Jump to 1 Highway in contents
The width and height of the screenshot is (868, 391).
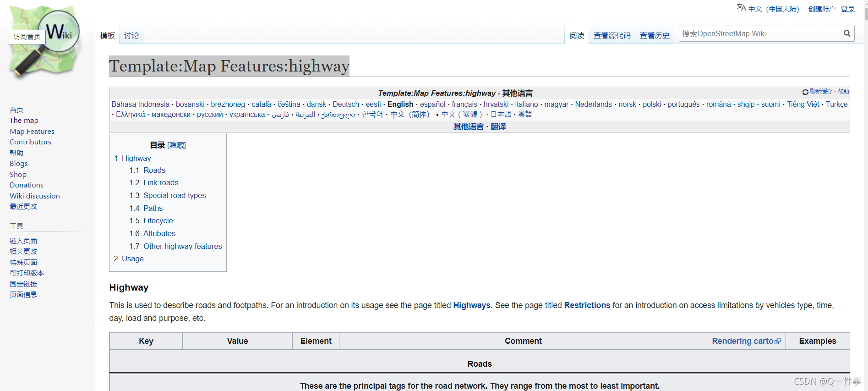click(132, 158)
